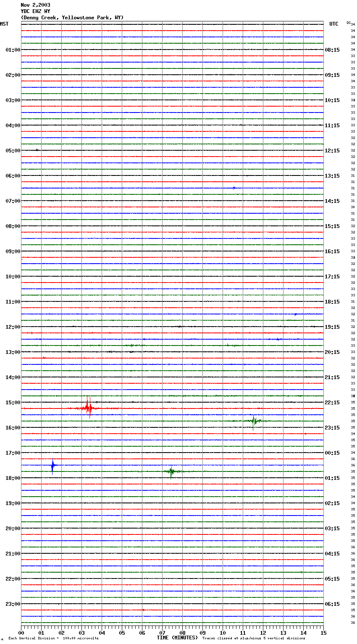Click the "06:15" UTC time label
This screenshot has height=644, width=357.
coord(332,604)
